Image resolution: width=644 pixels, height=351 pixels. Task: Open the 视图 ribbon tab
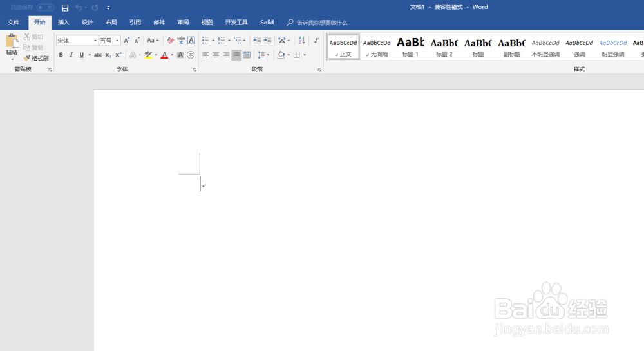tap(207, 23)
